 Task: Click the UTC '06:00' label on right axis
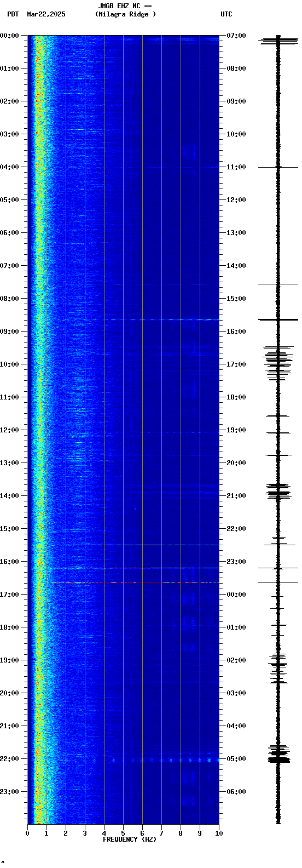(236, 792)
